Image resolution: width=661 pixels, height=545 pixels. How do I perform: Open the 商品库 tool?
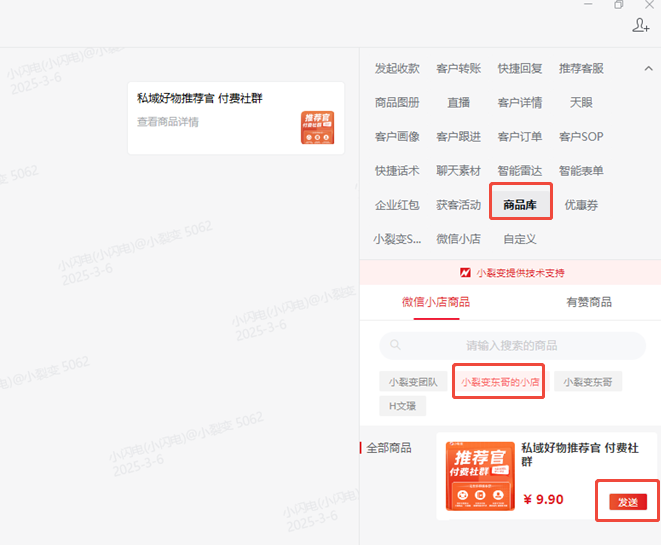[x=520, y=205]
